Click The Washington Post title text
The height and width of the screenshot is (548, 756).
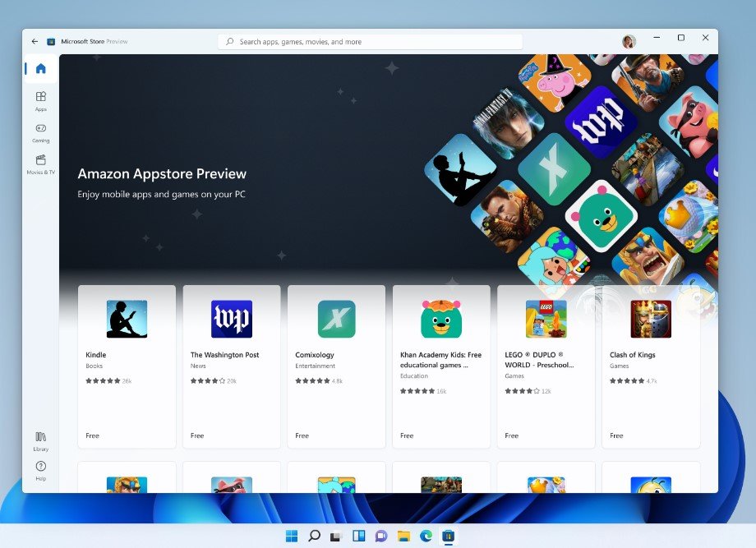[x=224, y=355]
